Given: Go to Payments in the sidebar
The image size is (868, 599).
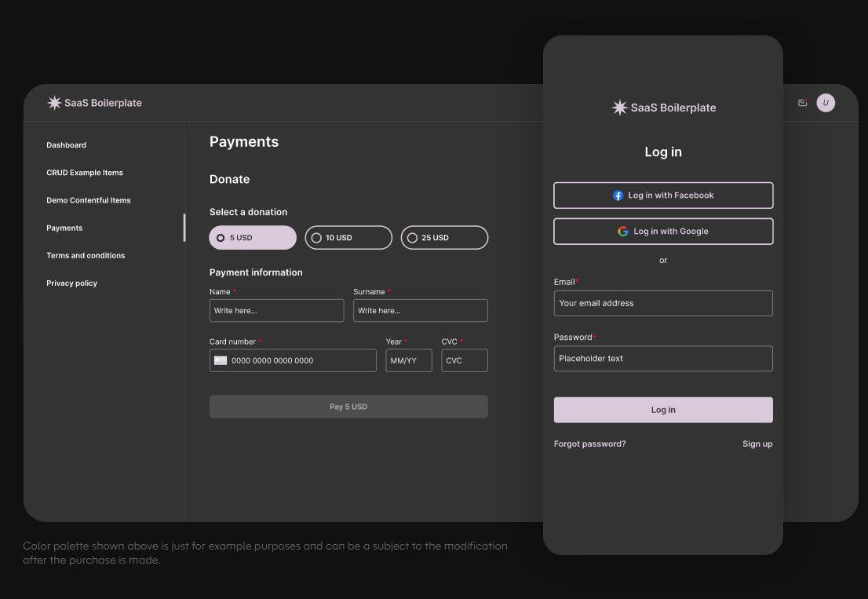Looking at the screenshot, I should coord(64,228).
